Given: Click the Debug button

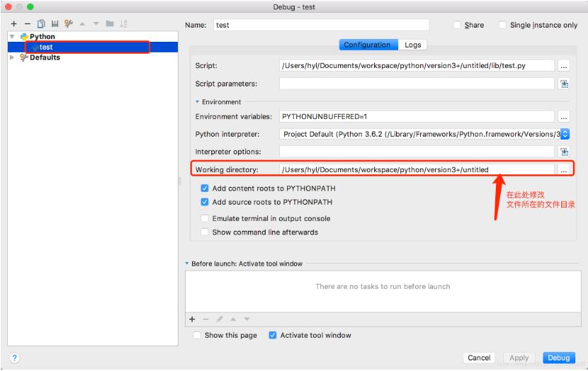Looking at the screenshot, I should (x=558, y=358).
